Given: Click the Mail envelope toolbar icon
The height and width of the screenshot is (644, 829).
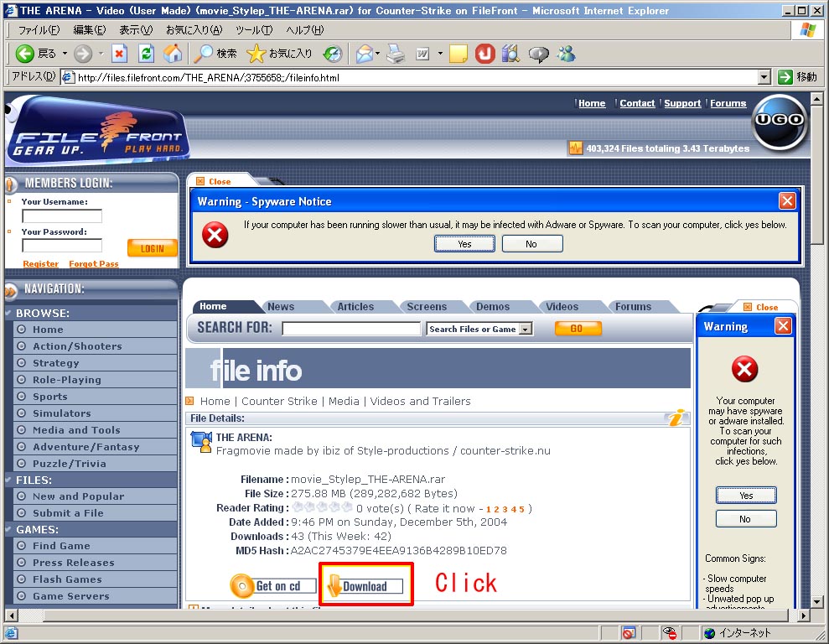Looking at the screenshot, I should click(x=365, y=54).
